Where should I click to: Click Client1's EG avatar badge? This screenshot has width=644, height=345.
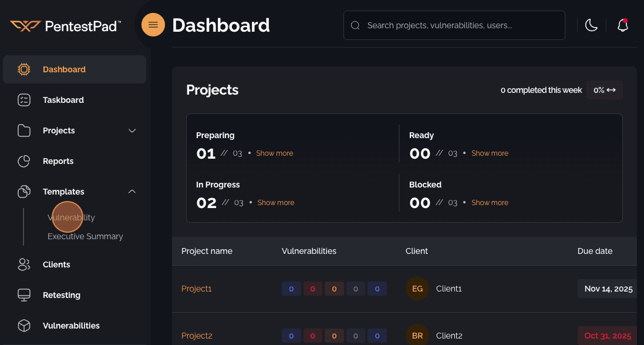[417, 289]
